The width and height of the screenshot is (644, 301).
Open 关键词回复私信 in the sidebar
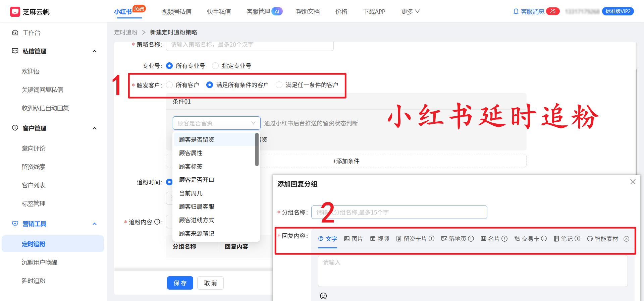point(42,89)
